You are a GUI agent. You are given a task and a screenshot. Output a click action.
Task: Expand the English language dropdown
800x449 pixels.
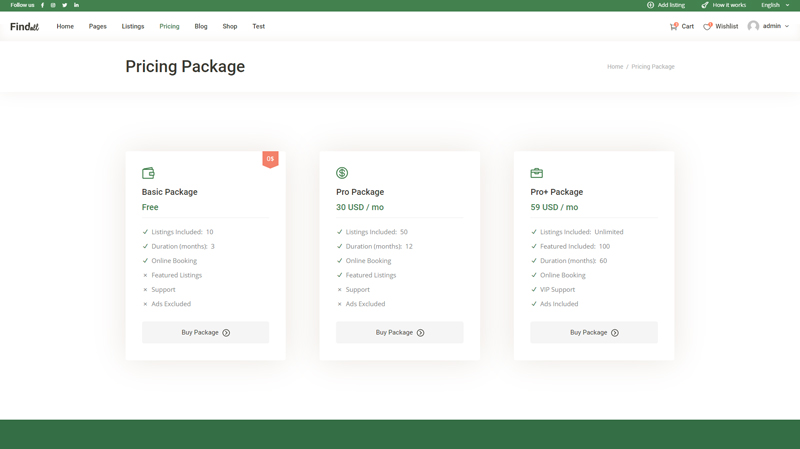coord(776,5)
